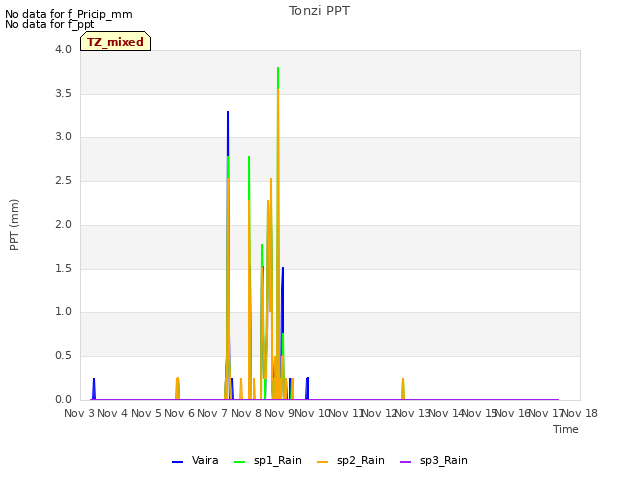Toggle the sp1_Rain legend entry
Image resolution: width=640 pixels, height=480 pixels.
point(268,460)
